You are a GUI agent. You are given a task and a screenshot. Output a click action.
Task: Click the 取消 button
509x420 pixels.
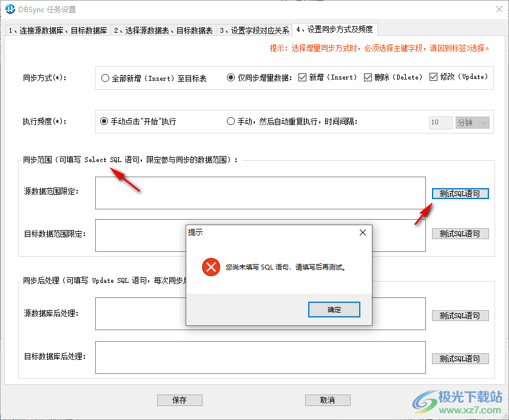[x=328, y=400]
